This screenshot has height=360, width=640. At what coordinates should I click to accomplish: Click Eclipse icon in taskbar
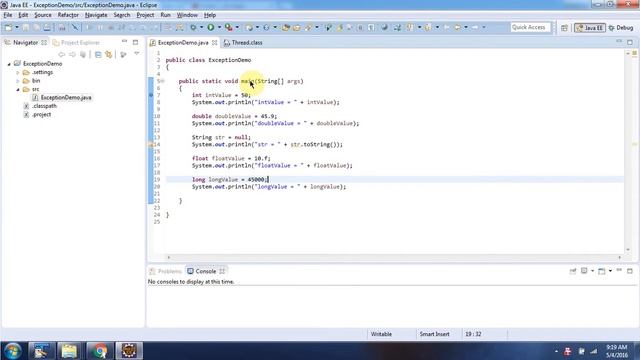tap(129, 351)
